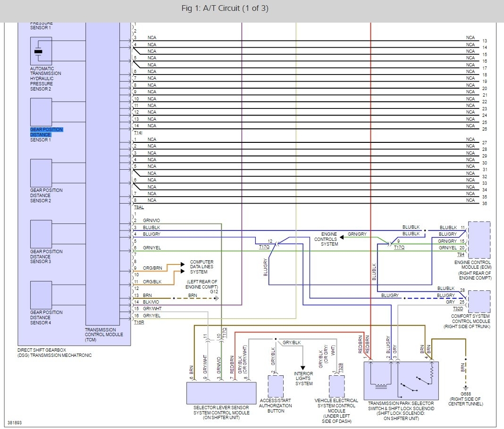This screenshot has width=504, height=429.
Task: Open the Computer Data Lines System reference
Action: point(202,267)
